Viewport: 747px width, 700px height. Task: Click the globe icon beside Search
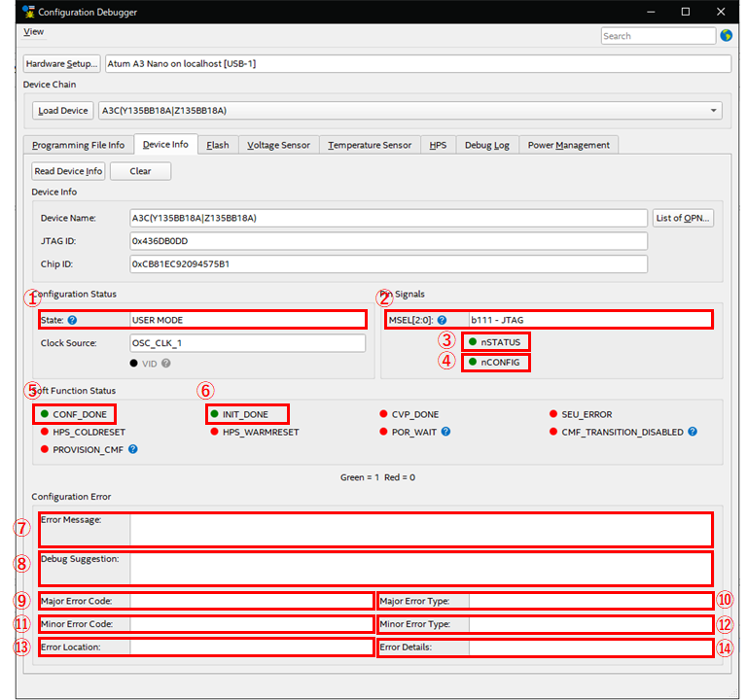pyautogui.click(x=726, y=36)
